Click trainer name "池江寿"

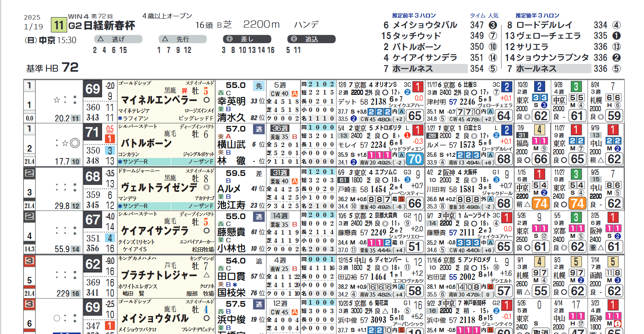click(231, 205)
